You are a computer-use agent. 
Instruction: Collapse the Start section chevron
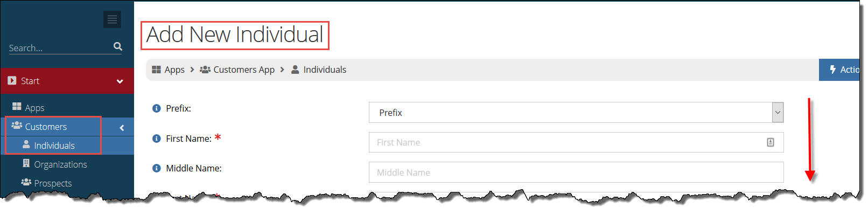click(120, 81)
